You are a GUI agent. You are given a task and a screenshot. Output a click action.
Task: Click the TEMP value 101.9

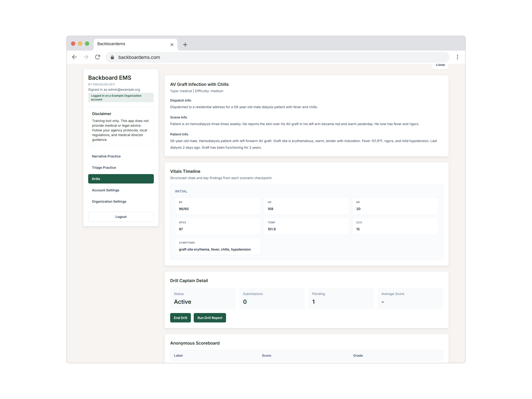(272, 229)
